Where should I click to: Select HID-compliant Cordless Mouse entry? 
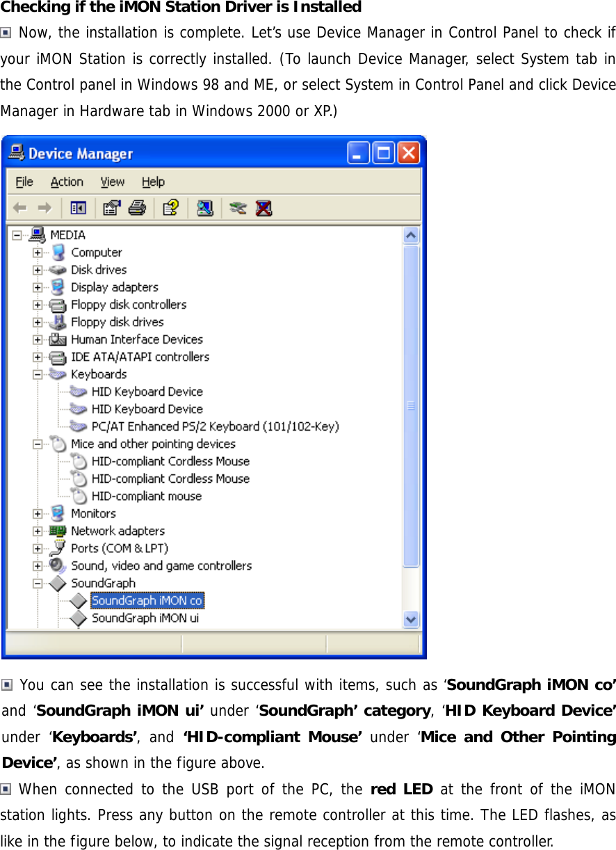[169, 460]
